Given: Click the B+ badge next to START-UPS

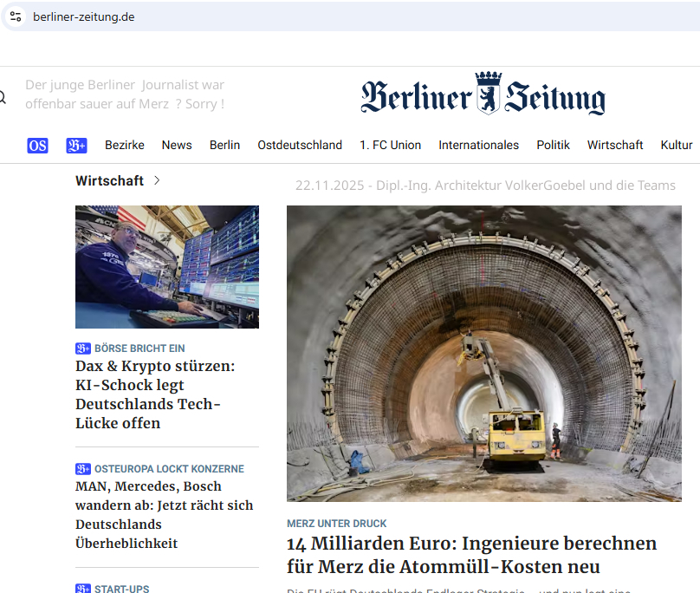Looking at the screenshot, I should point(82,589).
